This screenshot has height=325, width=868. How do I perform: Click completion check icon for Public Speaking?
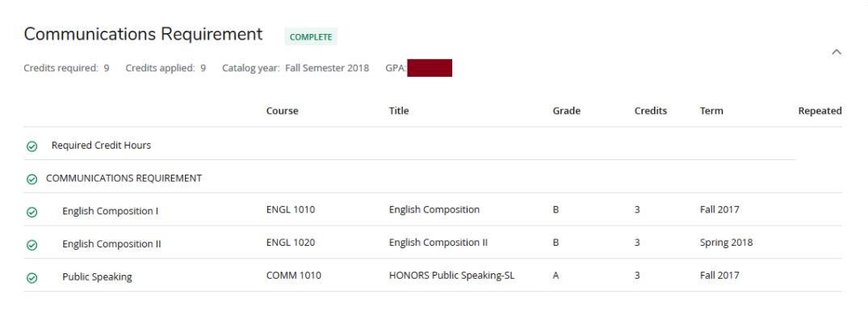[x=31, y=277]
